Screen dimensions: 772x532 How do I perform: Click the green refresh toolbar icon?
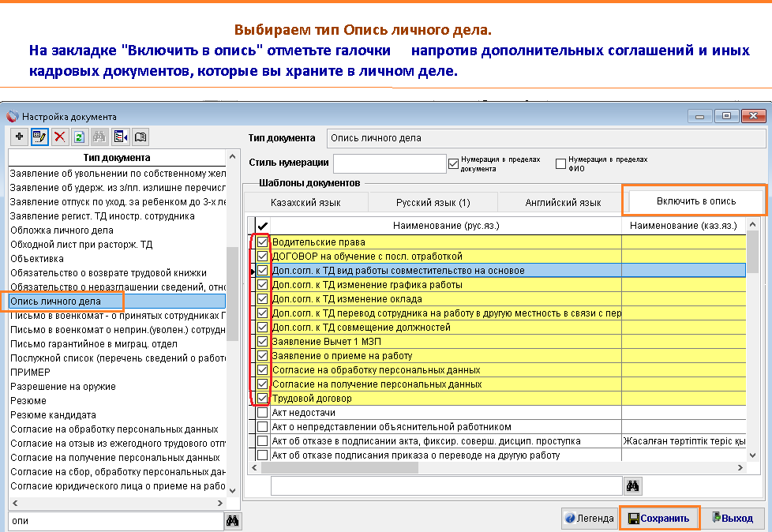tap(79, 137)
